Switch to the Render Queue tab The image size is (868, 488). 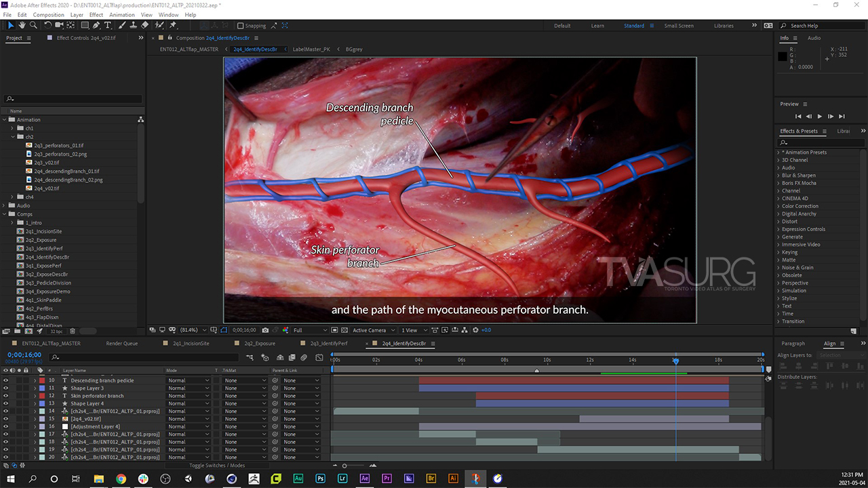[122, 344]
